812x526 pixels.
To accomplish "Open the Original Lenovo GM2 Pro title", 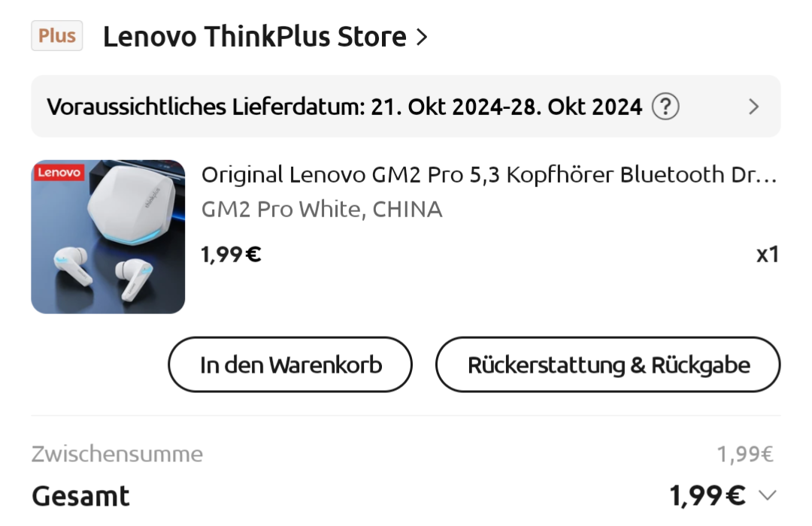I will click(x=489, y=175).
